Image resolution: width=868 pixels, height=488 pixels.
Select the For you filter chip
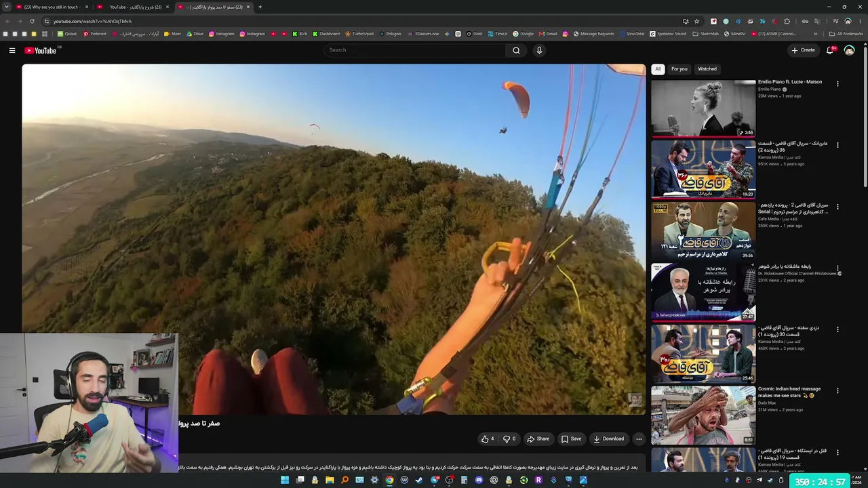coord(679,68)
